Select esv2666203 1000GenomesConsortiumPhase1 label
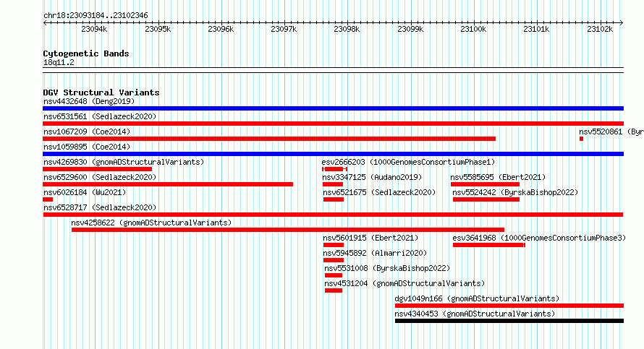Image resolution: width=644 pixels, height=349 pixels. click(408, 162)
